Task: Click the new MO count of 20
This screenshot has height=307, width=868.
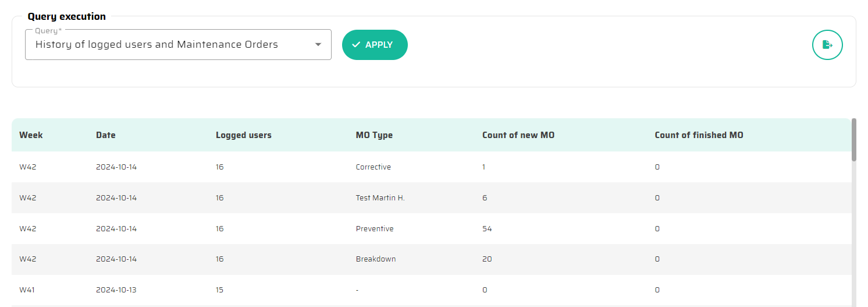Action: tap(487, 259)
